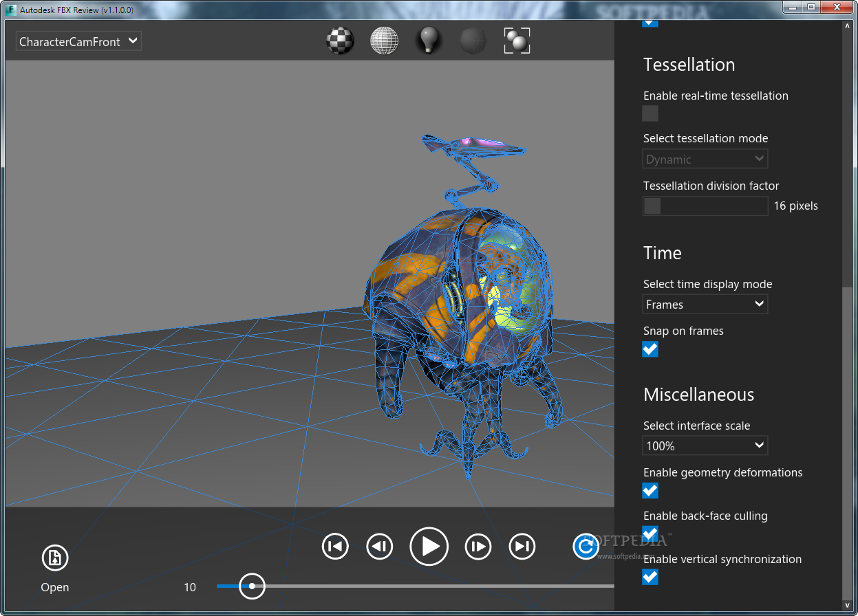This screenshot has height=616, width=858.
Task: Toggle the loop playback button
Action: tap(586, 547)
